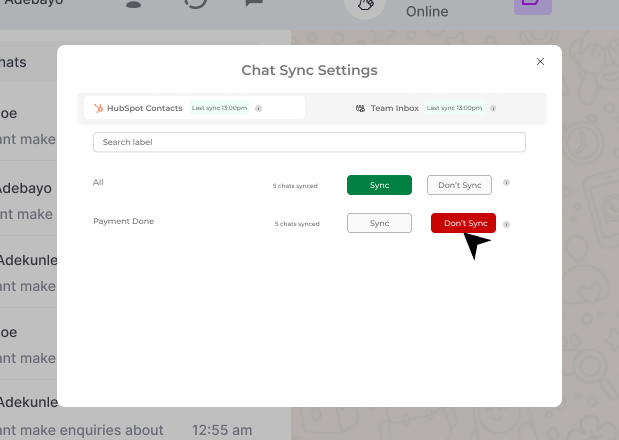The width and height of the screenshot is (619, 440).
Task: Choose Don't Sync for Payment Done label
Action: pos(463,223)
